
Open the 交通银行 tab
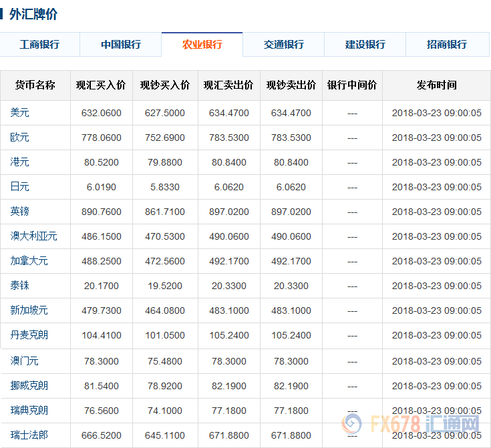pos(284,45)
